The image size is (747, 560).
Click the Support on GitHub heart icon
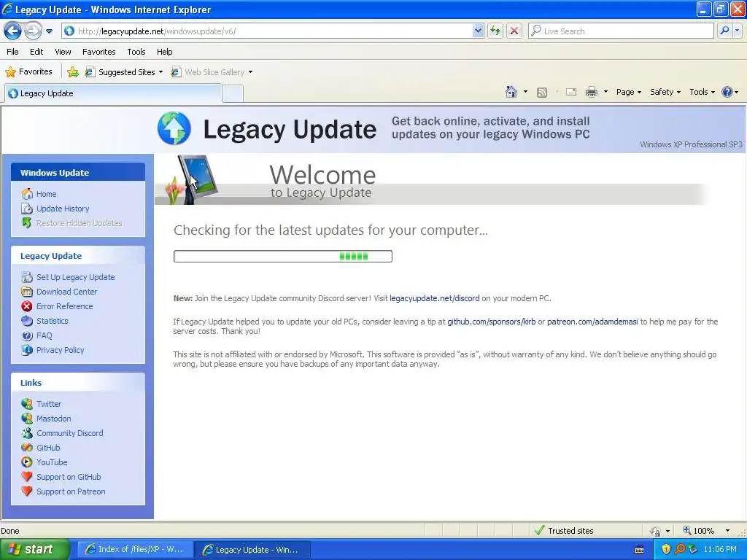coord(27,477)
